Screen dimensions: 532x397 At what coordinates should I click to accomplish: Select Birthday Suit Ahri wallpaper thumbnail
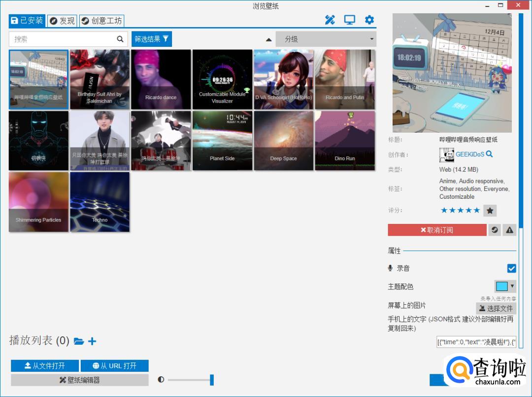[100, 79]
